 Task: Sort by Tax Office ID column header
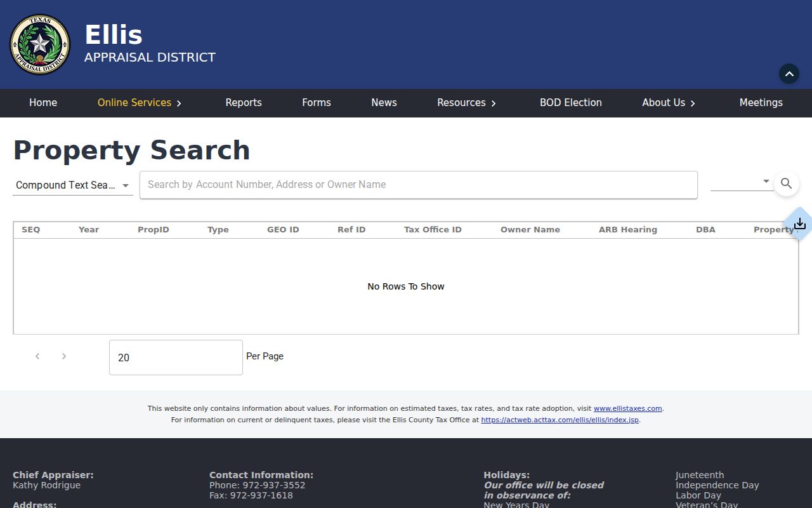pos(433,230)
